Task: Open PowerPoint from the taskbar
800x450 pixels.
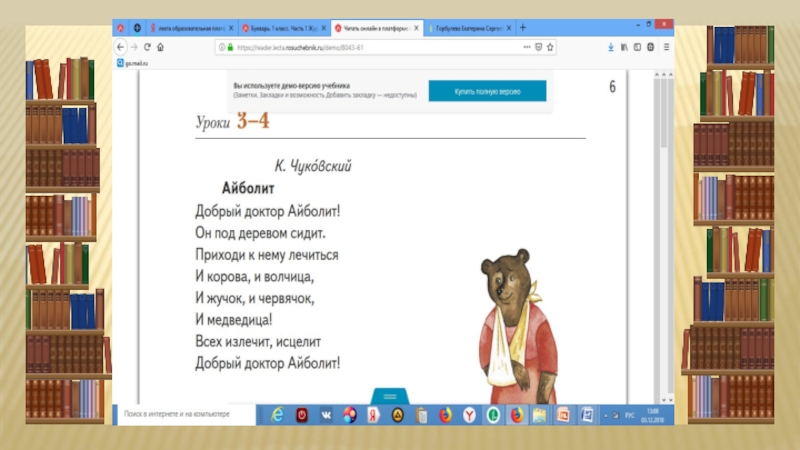Action: click(x=563, y=415)
